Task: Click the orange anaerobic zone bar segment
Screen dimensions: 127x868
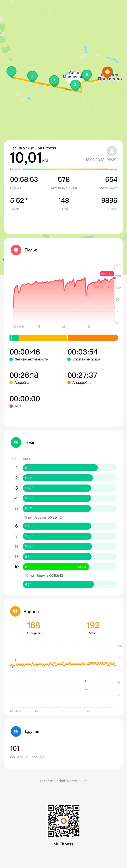Action: click(93, 338)
